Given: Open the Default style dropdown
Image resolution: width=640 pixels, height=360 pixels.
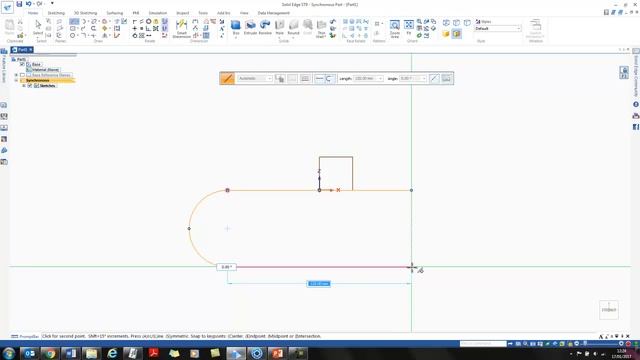Looking at the screenshot, I should pos(498,29).
